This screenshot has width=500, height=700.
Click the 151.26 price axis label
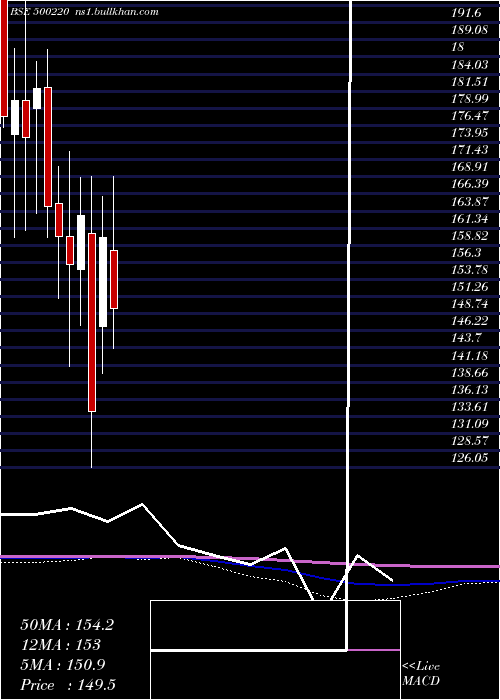coord(470,287)
